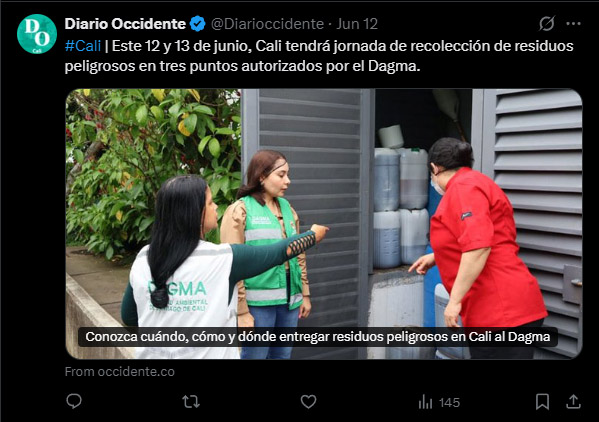Repost this tweet about Cali

191,402
